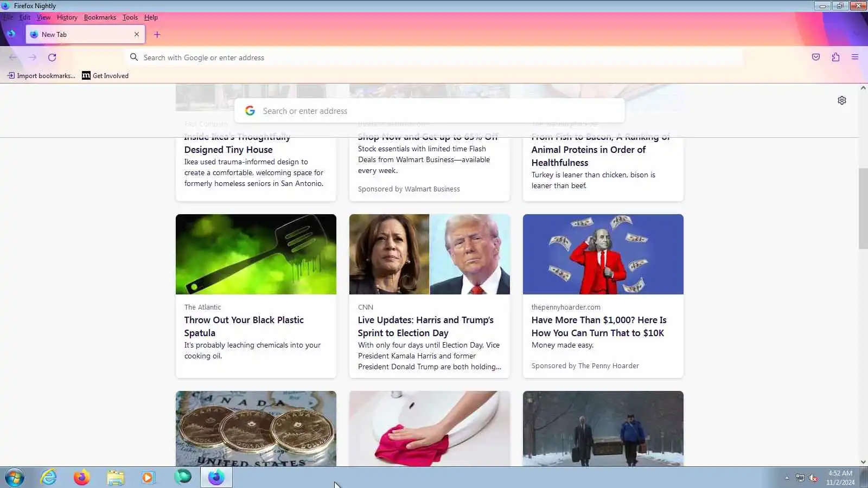Click the page 'Search or enter address' box
The width and height of the screenshot is (868, 488).
click(430, 111)
